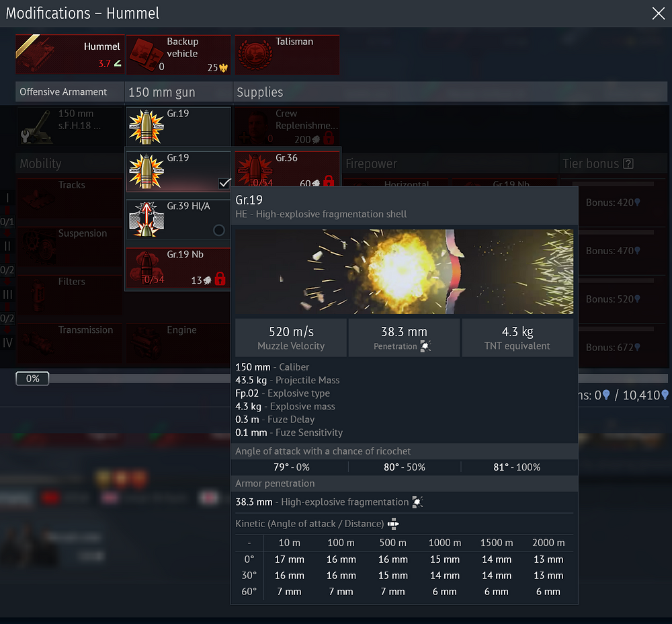The width and height of the screenshot is (672, 624).
Task: Select the Engine modification
Action: (x=179, y=343)
